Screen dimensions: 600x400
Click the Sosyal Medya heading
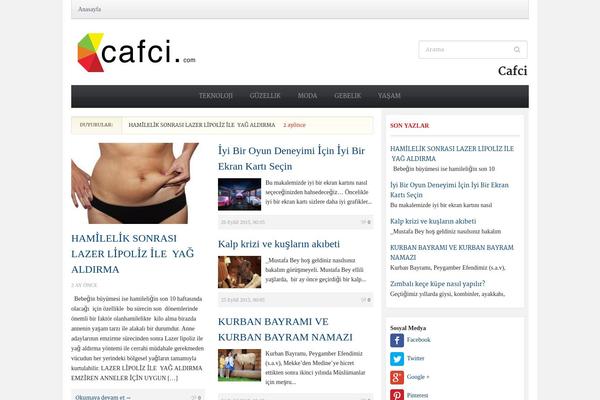tap(408, 328)
